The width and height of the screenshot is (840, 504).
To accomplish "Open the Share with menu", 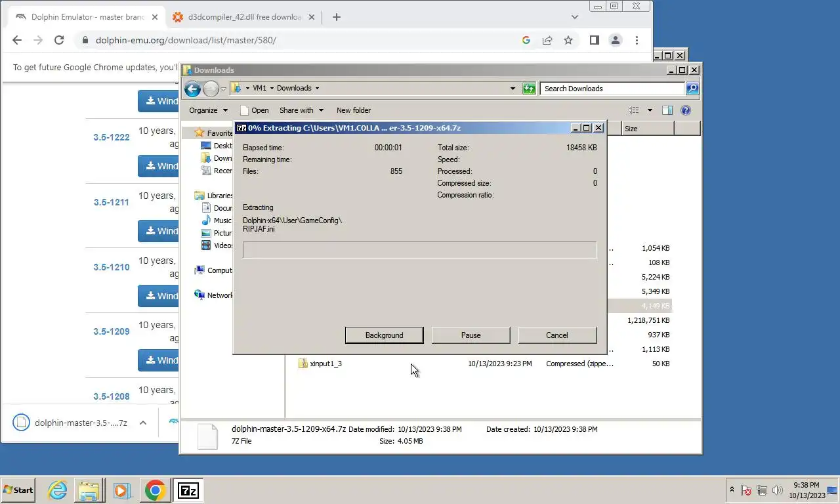I will [301, 110].
